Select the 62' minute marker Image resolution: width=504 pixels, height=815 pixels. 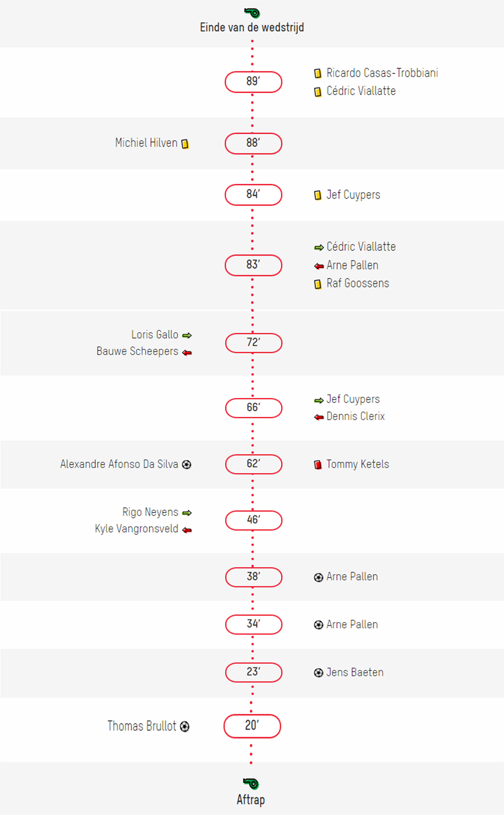coord(253,464)
